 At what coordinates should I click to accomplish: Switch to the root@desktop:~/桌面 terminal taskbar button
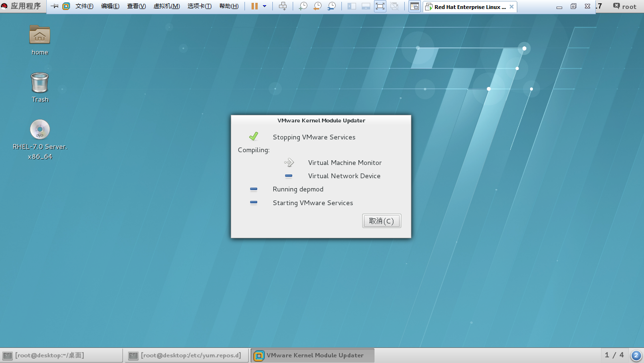[61, 355]
